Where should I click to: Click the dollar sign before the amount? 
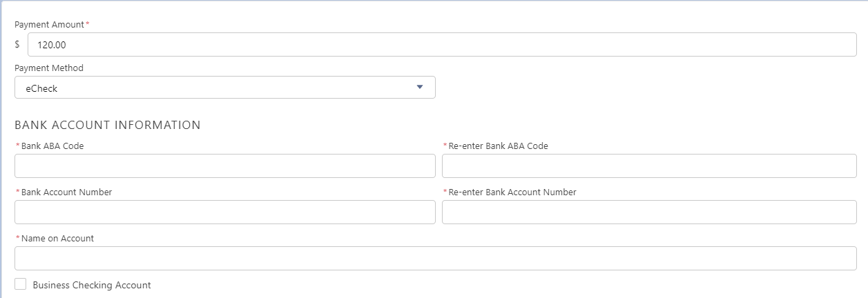pos(17,44)
